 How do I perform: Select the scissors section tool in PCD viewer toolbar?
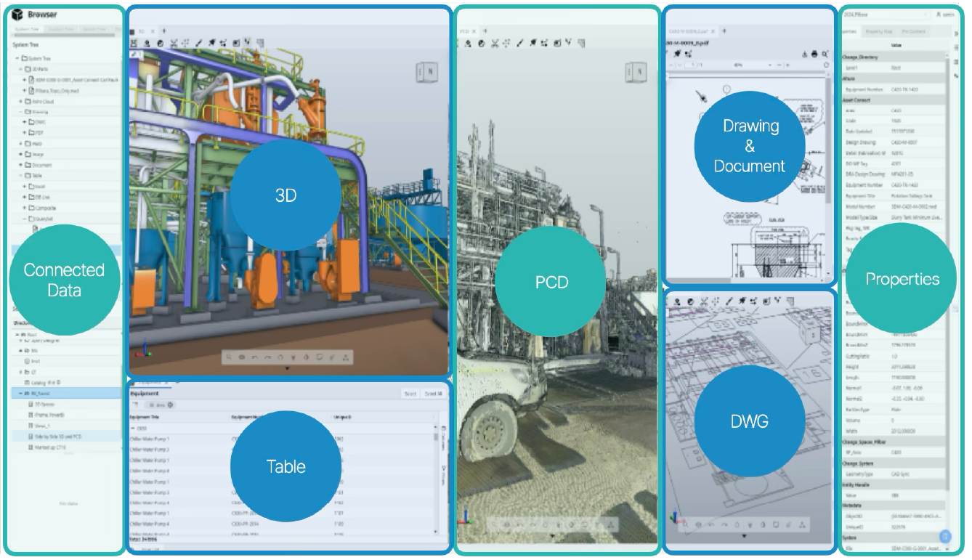click(x=494, y=44)
